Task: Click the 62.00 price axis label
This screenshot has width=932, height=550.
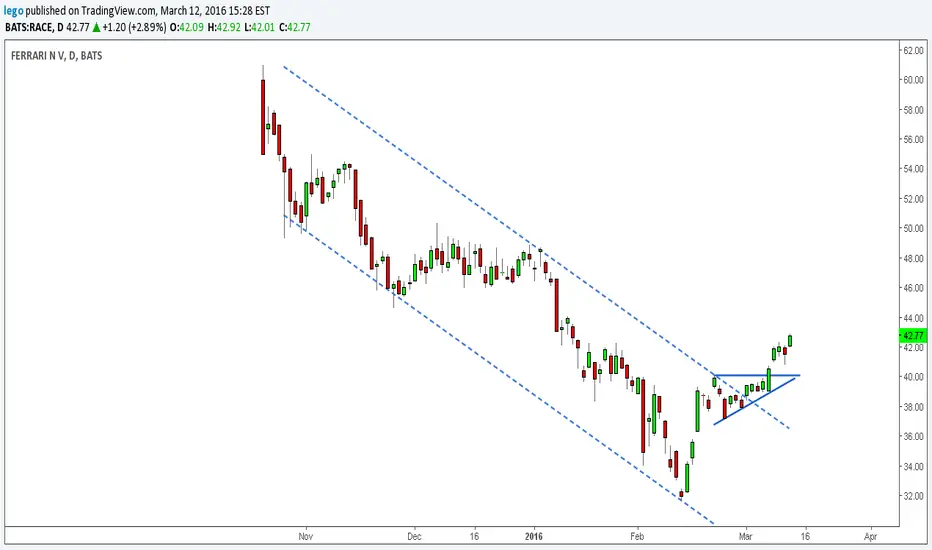Action: (913, 51)
